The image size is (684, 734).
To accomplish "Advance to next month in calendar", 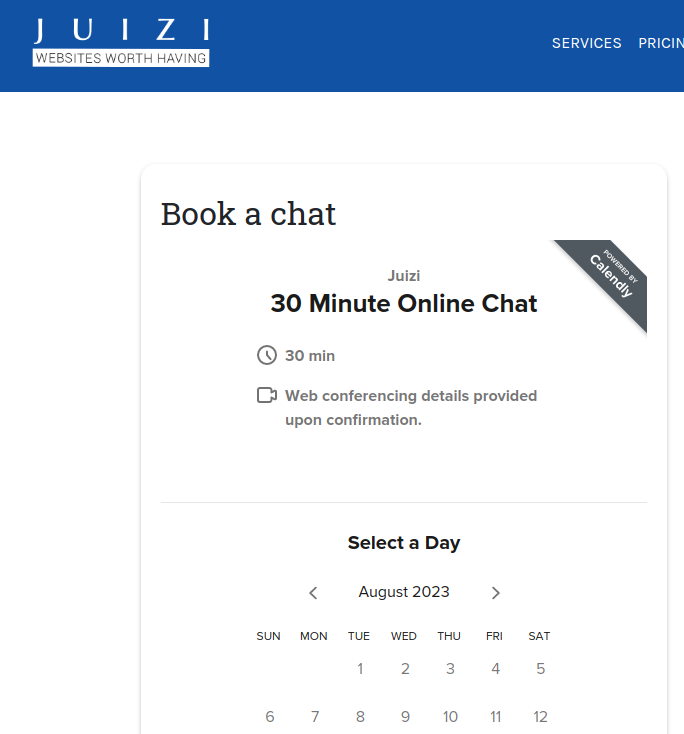I will pos(495,593).
